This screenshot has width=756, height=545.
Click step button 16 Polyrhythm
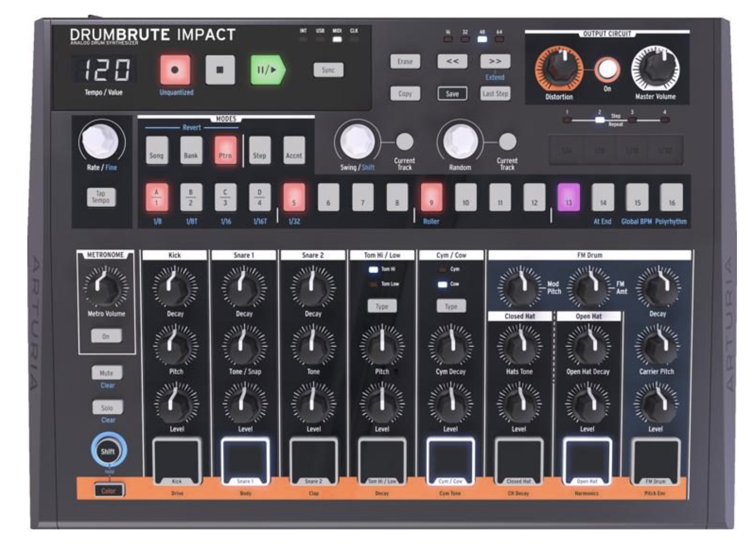point(672,197)
